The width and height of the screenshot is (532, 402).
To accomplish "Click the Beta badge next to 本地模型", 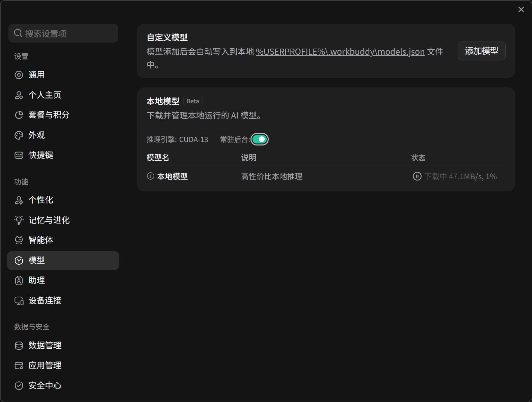I will tap(193, 101).
